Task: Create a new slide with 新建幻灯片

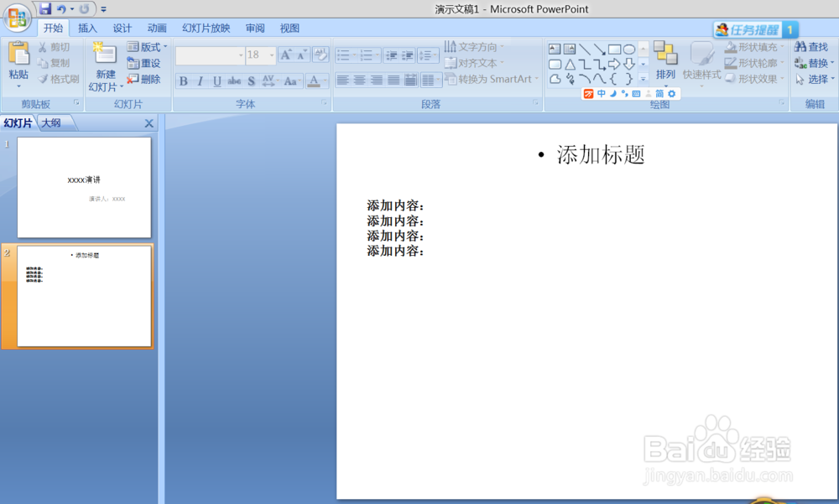Action: 106,66
